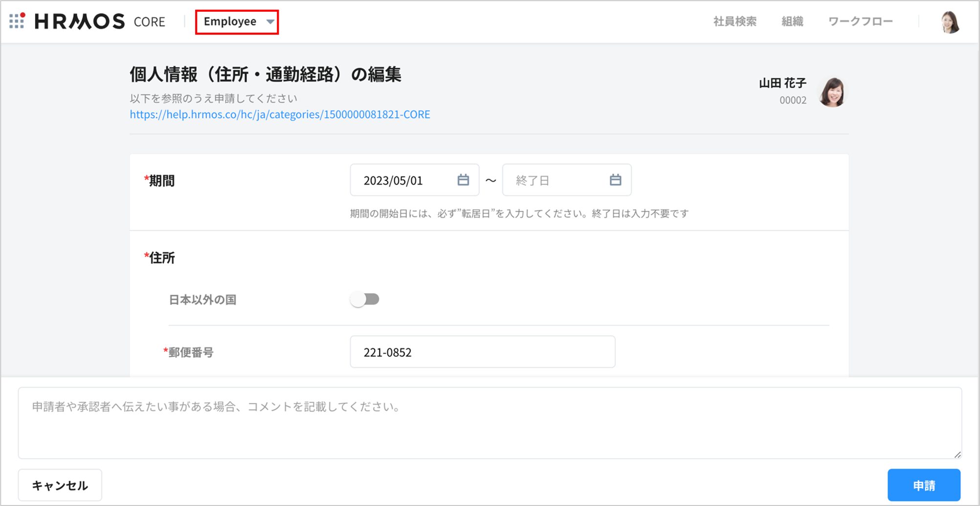Viewport: 980px width, 506px height.
Task: Open the help.hrmos.co reference link
Action: pyautogui.click(x=280, y=114)
